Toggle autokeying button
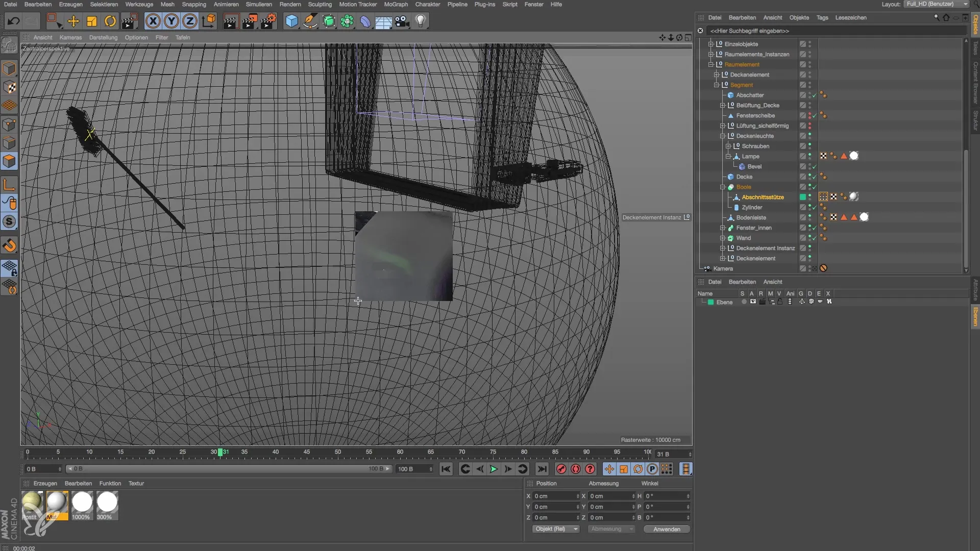The width and height of the screenshot is (980, 551). tap(576, 469)
